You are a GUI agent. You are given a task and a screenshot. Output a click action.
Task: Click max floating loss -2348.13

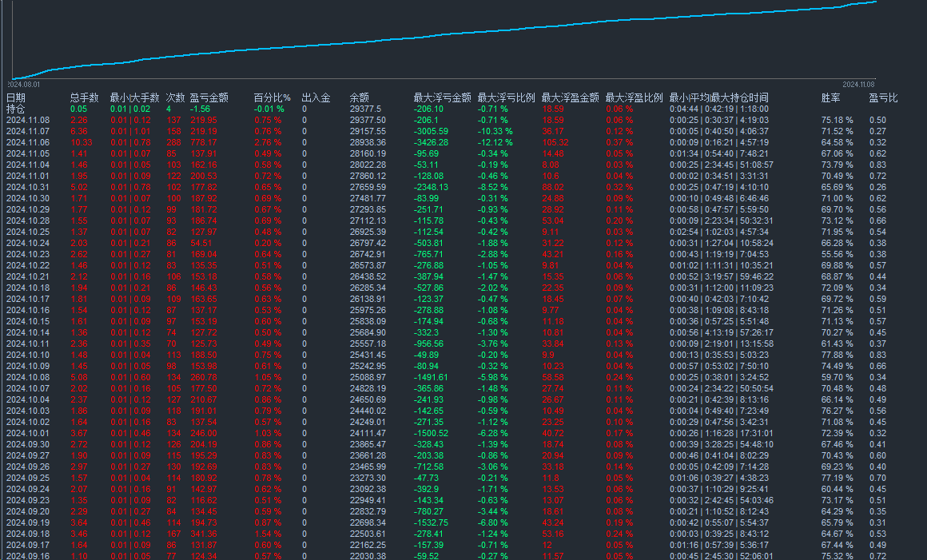tap(431, 187)
